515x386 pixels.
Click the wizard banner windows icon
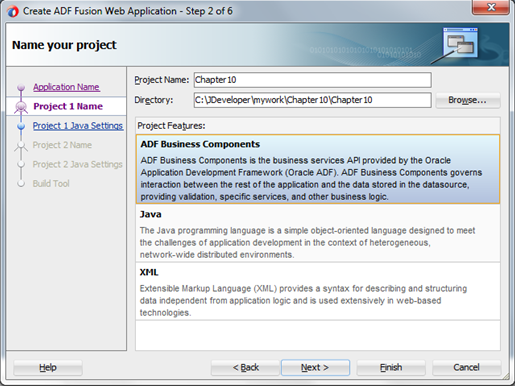tap(460, 43)
